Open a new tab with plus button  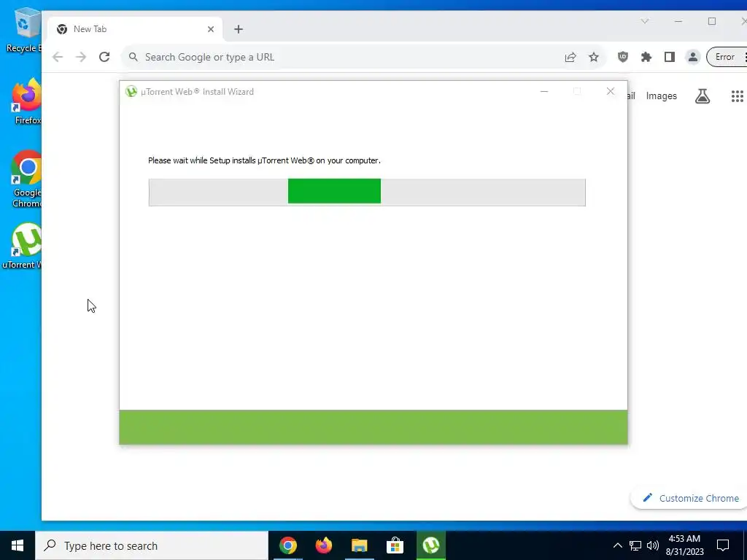(x=239, y=29)
